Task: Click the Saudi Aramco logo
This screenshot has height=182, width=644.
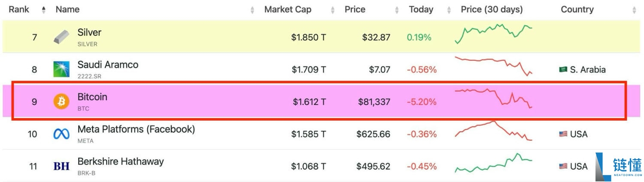Action: tap(61, 69)
